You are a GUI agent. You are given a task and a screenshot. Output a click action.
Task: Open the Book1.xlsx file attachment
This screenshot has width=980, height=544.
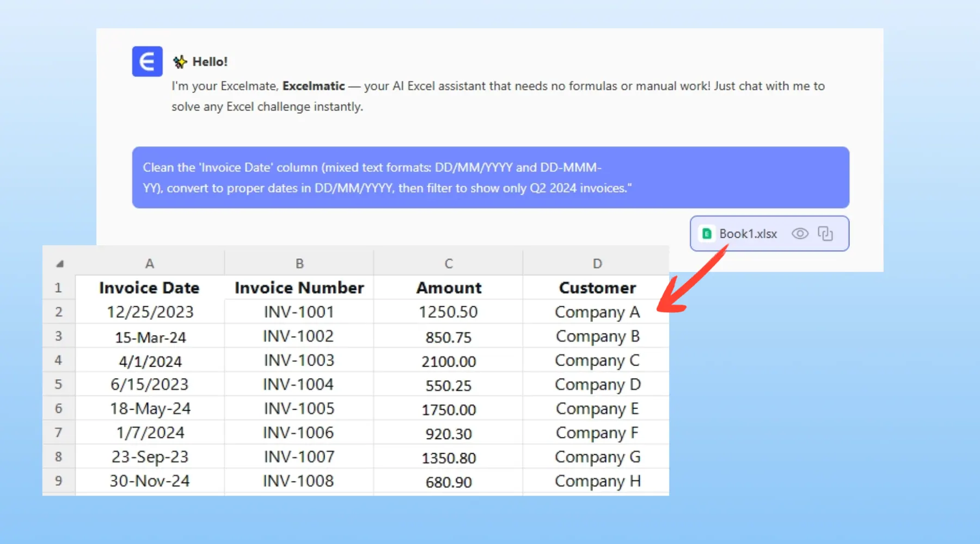pyautogui.click(x=748, y=234)
